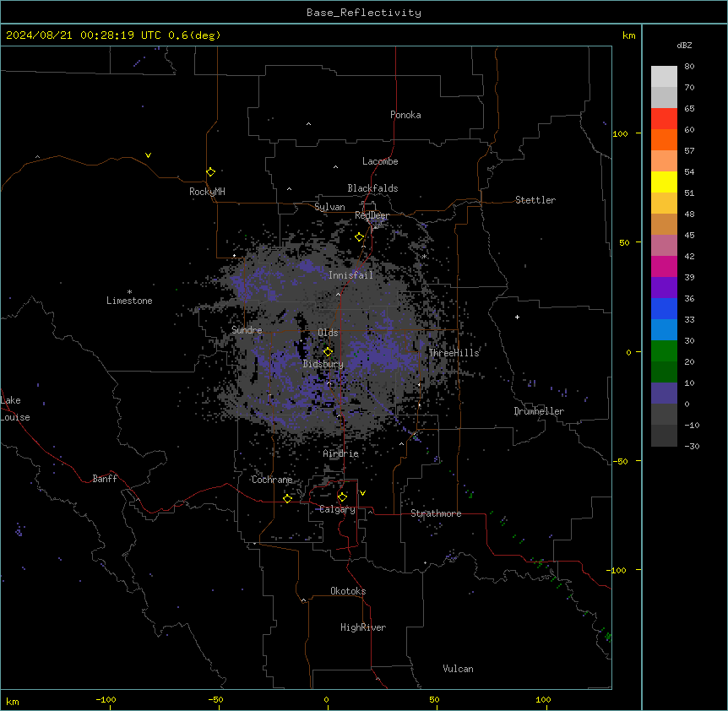Click the Olds city label
Image resolution: width=728 pixels, height=711 pixels.
328,333
